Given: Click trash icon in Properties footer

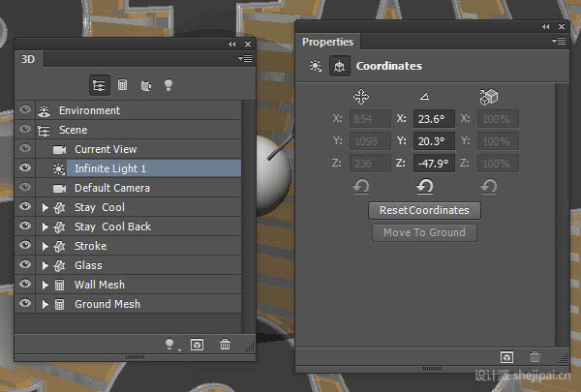Looking at the screenshot, I should pyautogui.click(x=535, y=357).
